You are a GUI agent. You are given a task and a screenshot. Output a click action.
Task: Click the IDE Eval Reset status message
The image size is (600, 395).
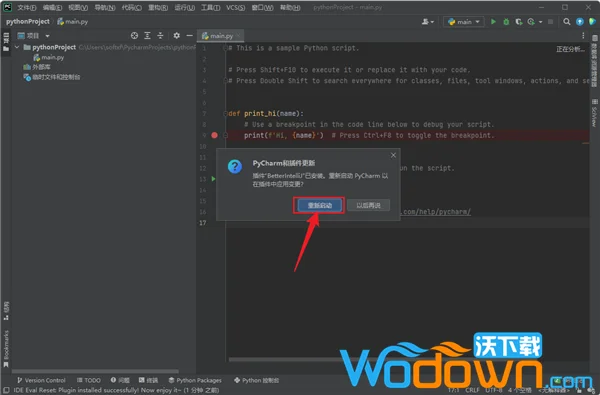(116, 390)
